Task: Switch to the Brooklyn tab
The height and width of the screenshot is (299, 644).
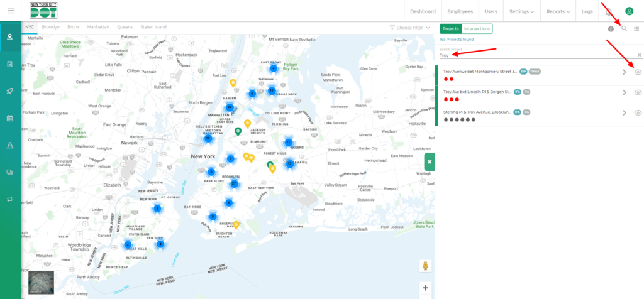Action: tap(50, 28)
